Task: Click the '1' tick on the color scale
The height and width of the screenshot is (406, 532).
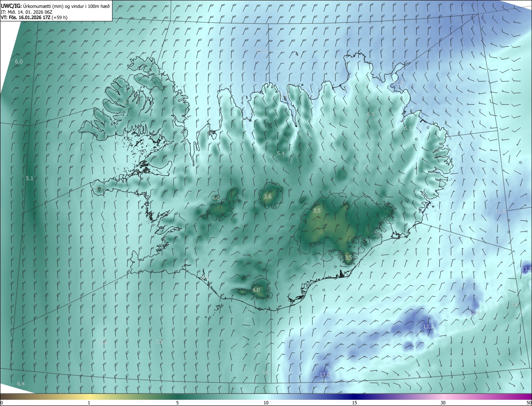Action: coord(89,403)
